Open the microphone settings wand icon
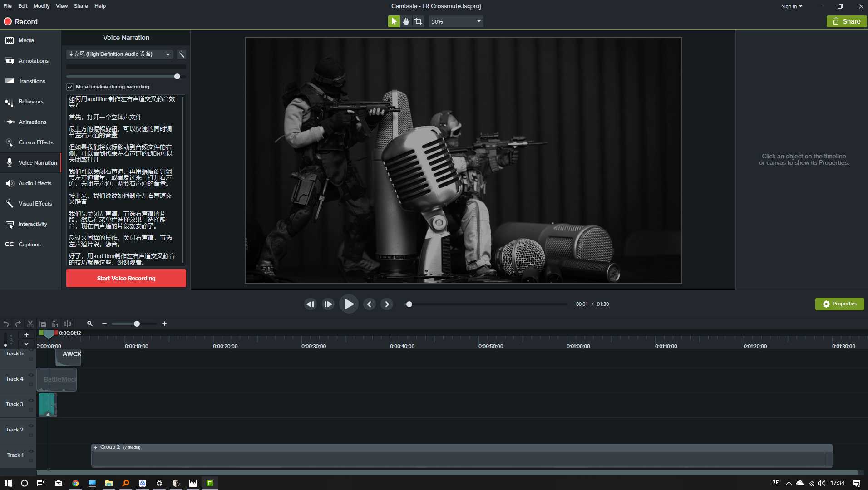This screenshot has height=490, width=868. coord(181,54)
